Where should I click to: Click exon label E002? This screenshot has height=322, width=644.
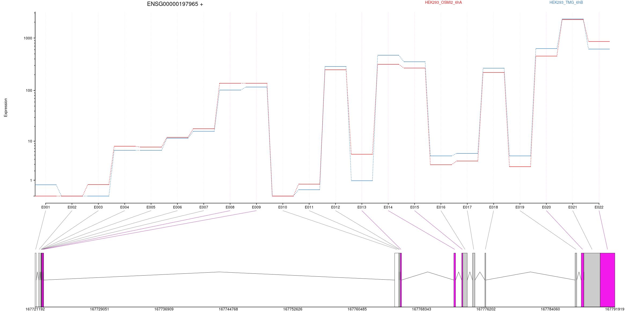click(x=72, y=207)
